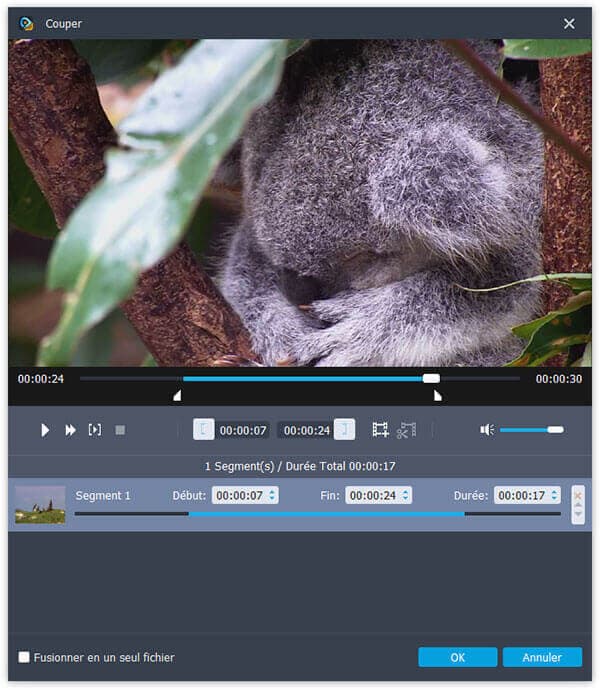The width and height of the screenshot is (600, 690).
Task: Adjust the Durée time stepper arrows
Action: (x=554, y=495)
